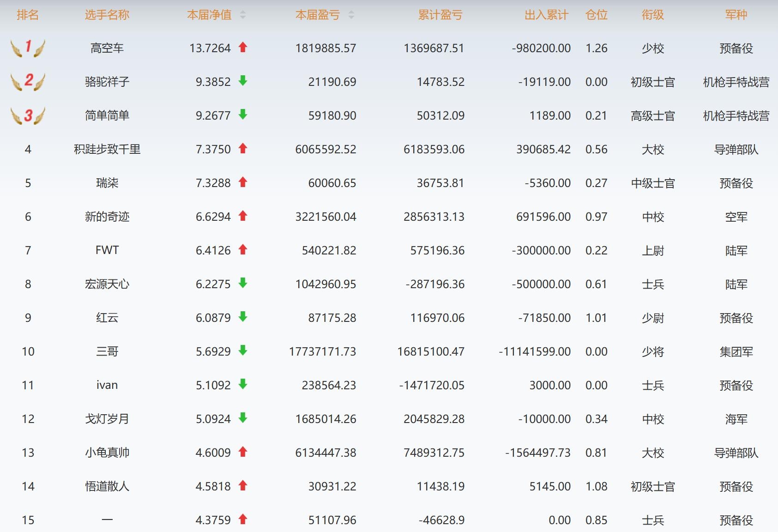The height and width of the screenshot is (532, 778).
Task: Open player 骆驼祥子's profile
Action: (x=107, y=82)
